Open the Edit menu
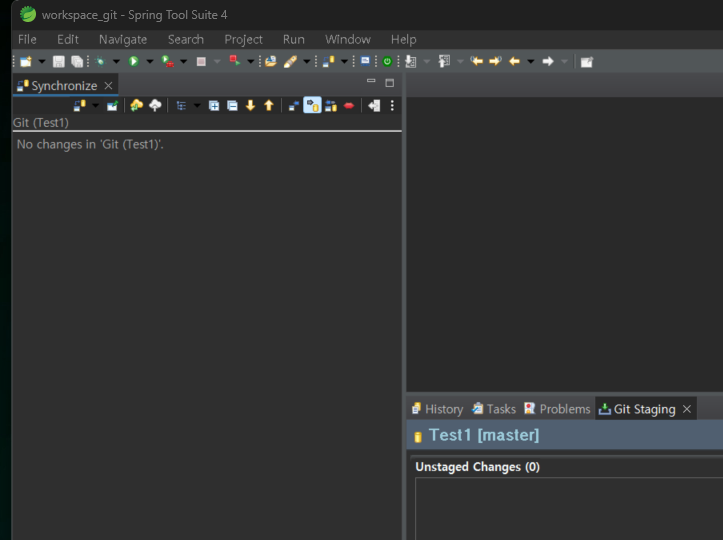723x540 pixels. click(68, 39)
